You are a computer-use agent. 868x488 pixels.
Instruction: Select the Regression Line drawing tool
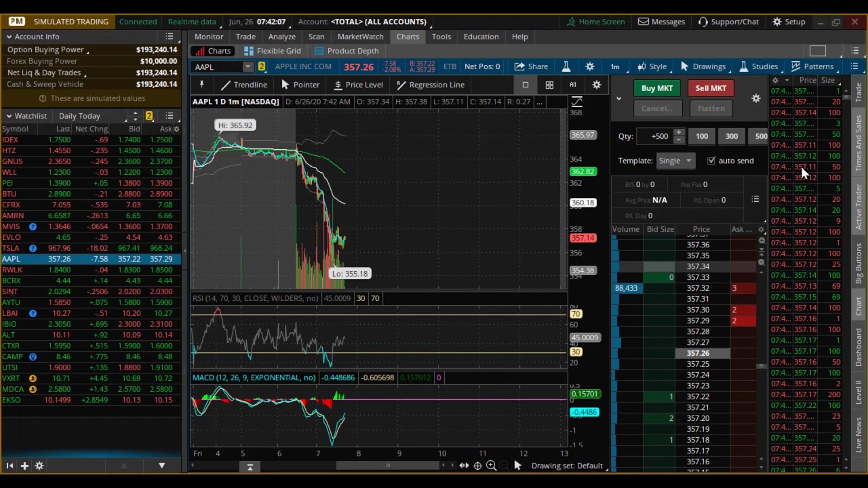pyautogui.click(x=431, y=85)
